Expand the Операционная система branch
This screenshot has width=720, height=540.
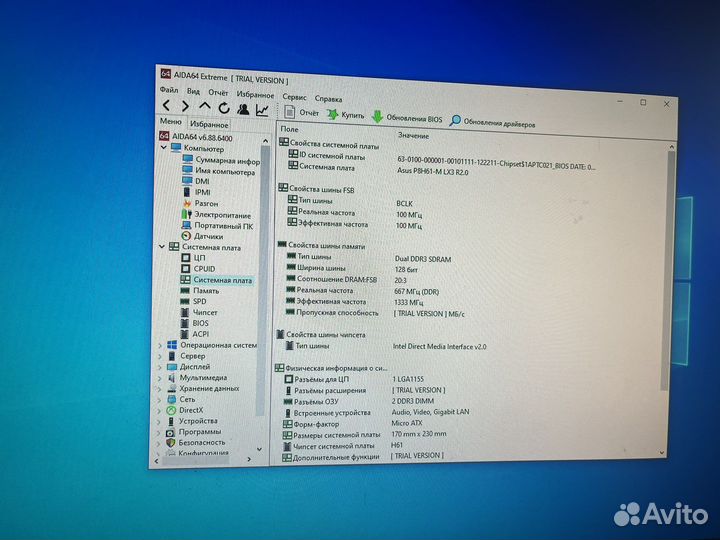click(x=160, y=345)
